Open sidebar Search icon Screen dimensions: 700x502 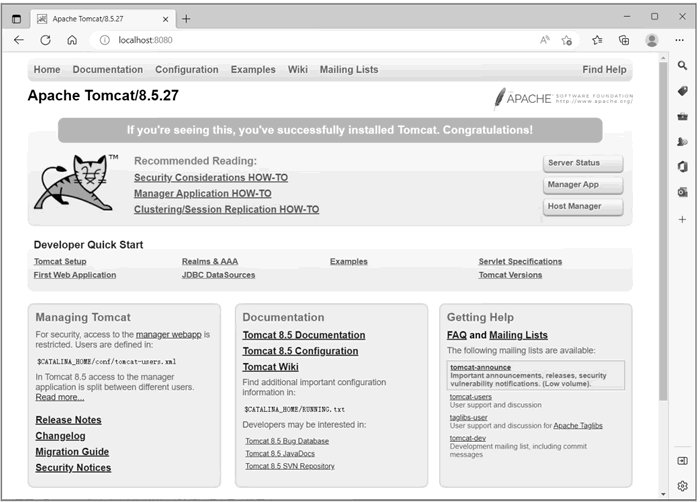coord(682,66)
